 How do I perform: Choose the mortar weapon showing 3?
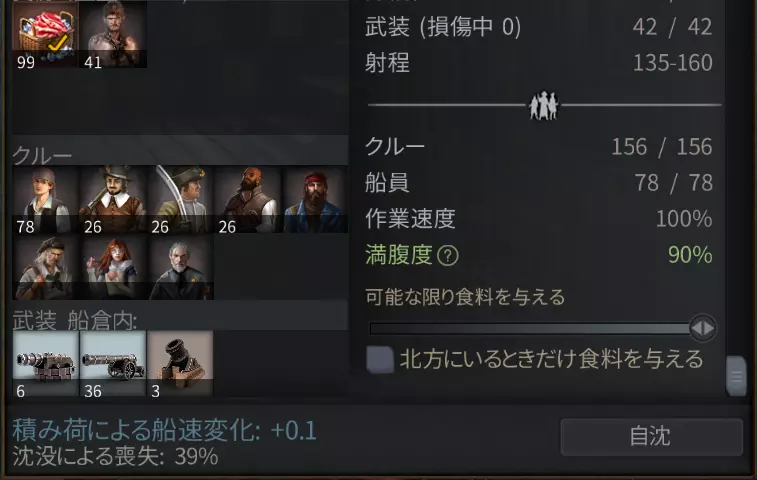point(180,364)
